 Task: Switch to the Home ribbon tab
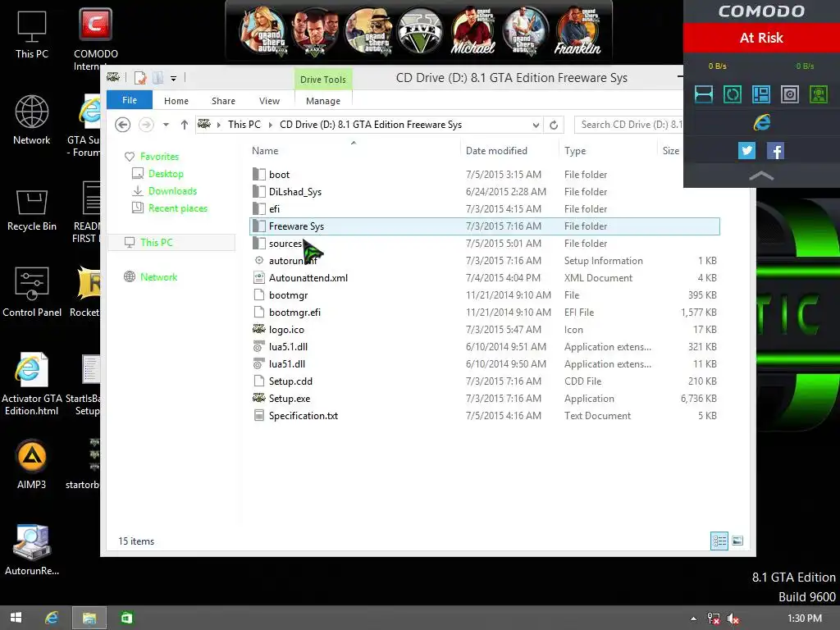176,101
